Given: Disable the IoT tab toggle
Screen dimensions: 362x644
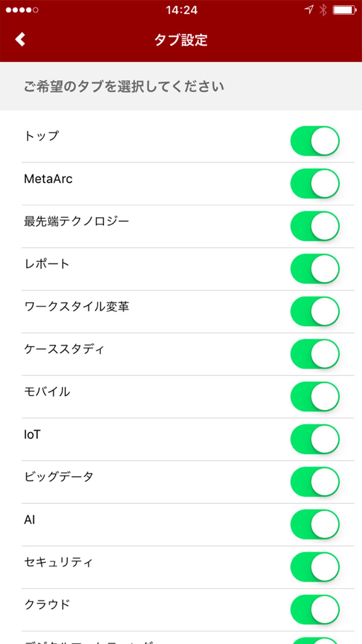Looking at the screenshot, I should point(315,439).
